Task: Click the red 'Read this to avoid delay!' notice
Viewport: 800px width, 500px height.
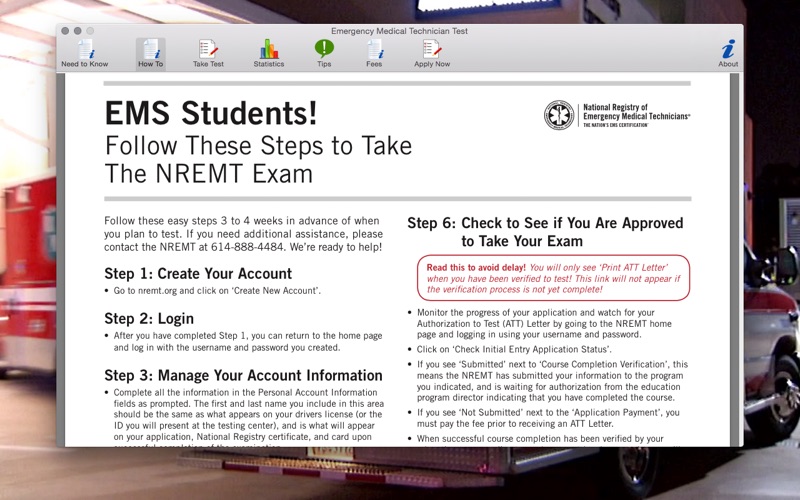Action: tap(554, 278)
